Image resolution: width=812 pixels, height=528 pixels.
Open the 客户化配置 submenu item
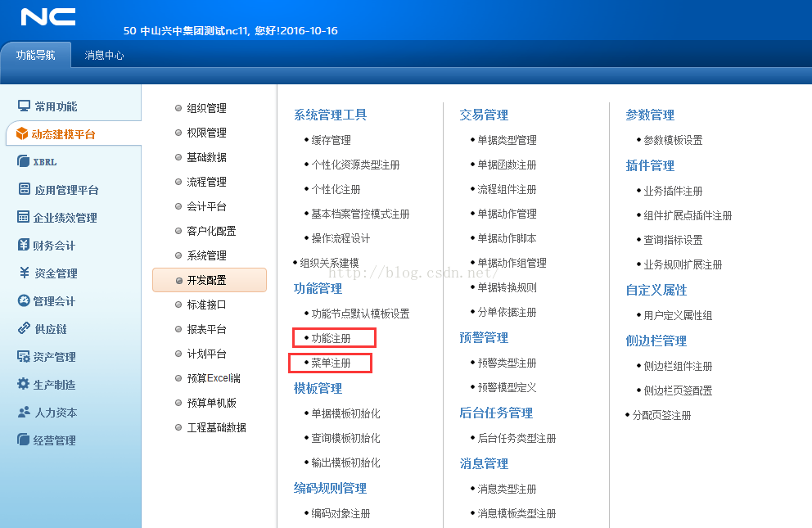211,231
